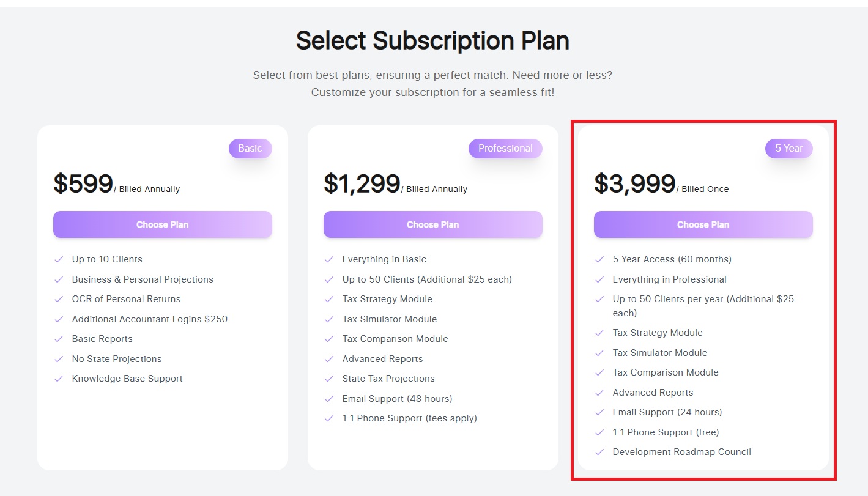868x496 pixels.
Task: Click checkmark beside Up to 10 Clients
Action: [59, 259]
